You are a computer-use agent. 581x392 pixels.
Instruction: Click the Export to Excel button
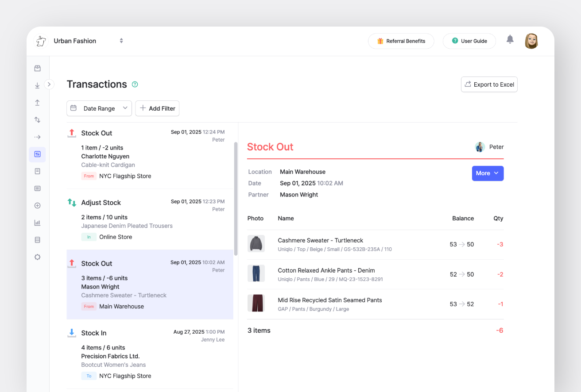[x=489, y=84]
